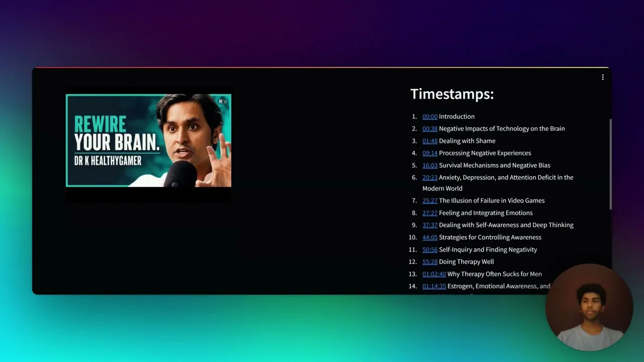Click "Negative Impacts of Technology on the Brain"

click(x=502, y=129)
